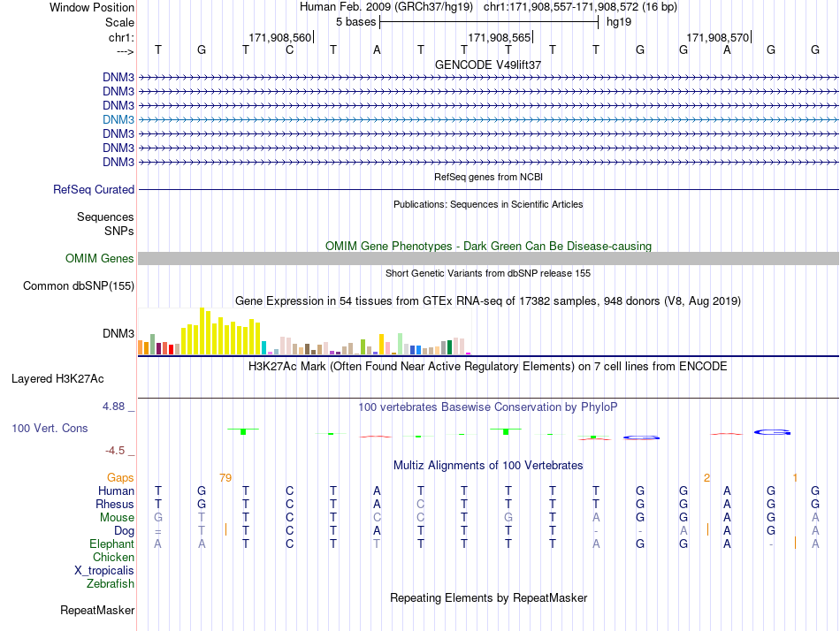Viewport: 840px width, 631px height.
Task: Select the X_tropicalis alignment row label
Action: point(104,571)
